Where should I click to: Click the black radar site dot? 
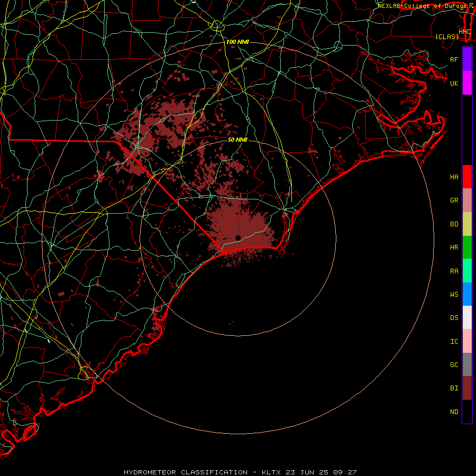[x=238, y=237]
